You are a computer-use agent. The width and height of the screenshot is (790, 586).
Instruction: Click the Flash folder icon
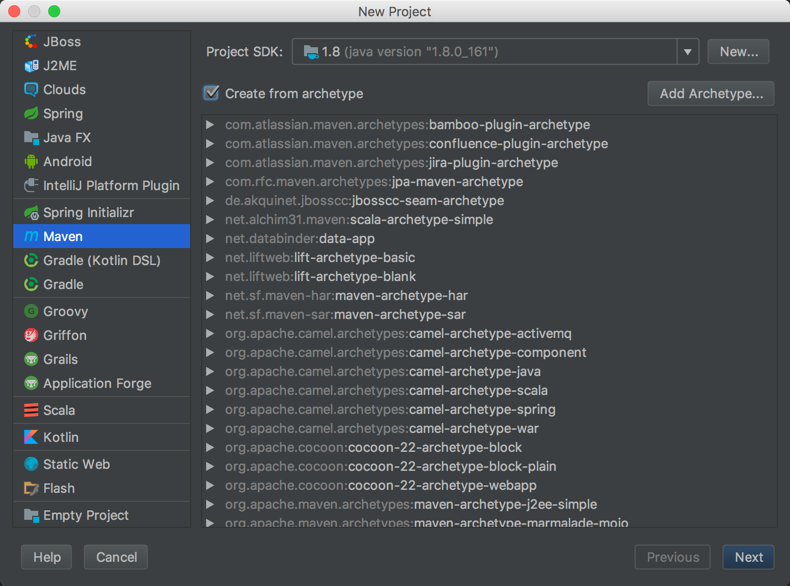coord(31,488)
